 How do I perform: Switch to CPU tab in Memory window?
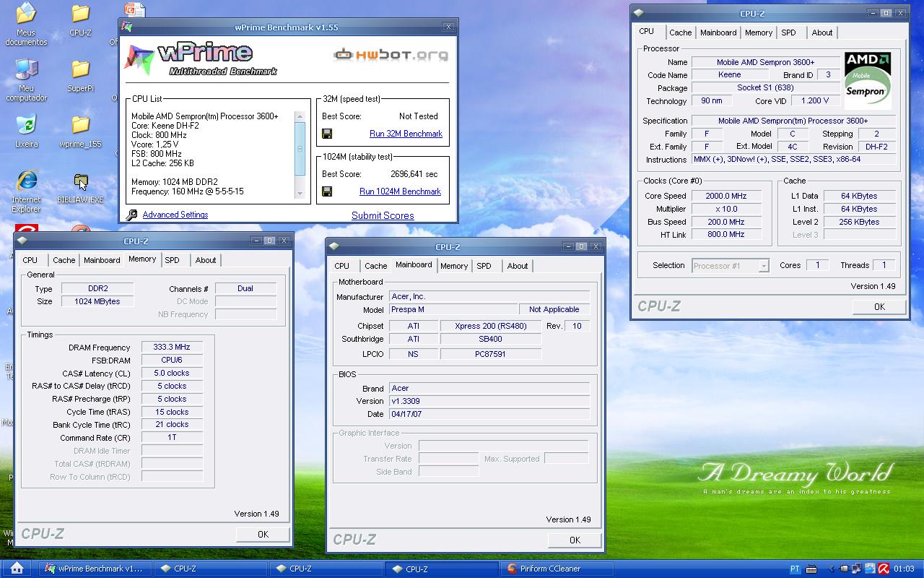(x=30, y=260)
